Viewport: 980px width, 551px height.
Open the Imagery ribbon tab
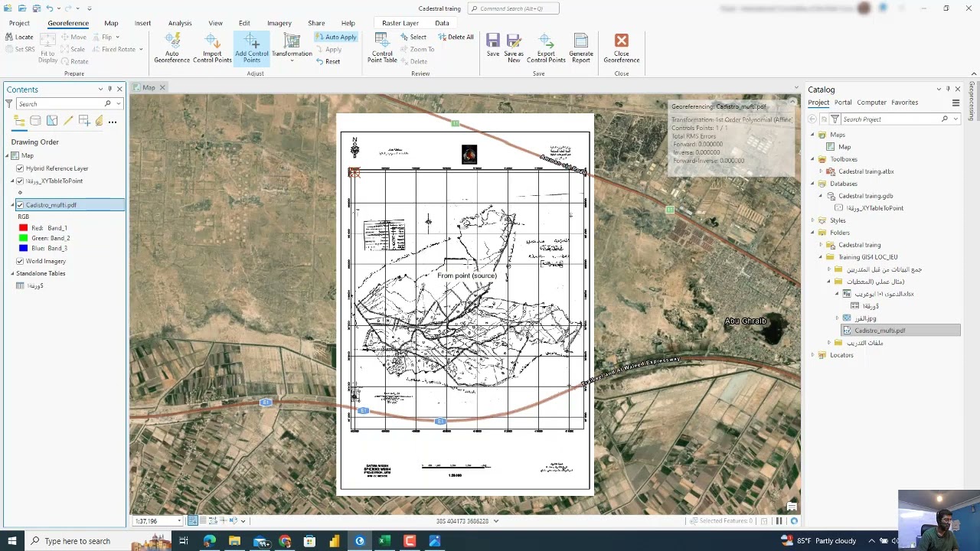[x=279, y=23]
